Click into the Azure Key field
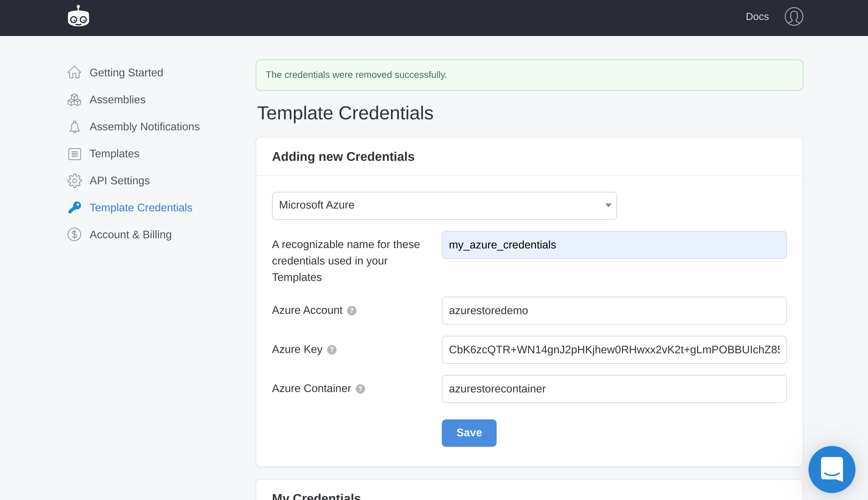Image resolution: width=868 pixels, height=500 pixels. tap(614, 350)
